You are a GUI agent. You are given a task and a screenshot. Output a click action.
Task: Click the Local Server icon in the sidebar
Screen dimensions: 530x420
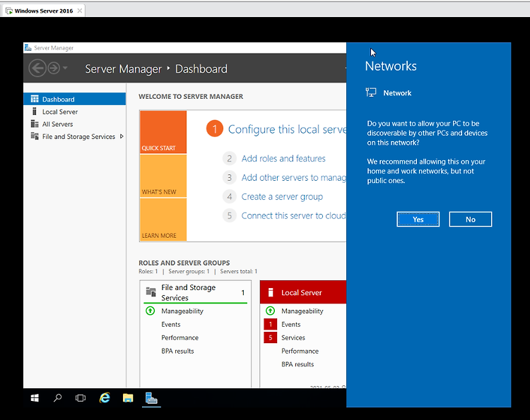tap(34, 112)
